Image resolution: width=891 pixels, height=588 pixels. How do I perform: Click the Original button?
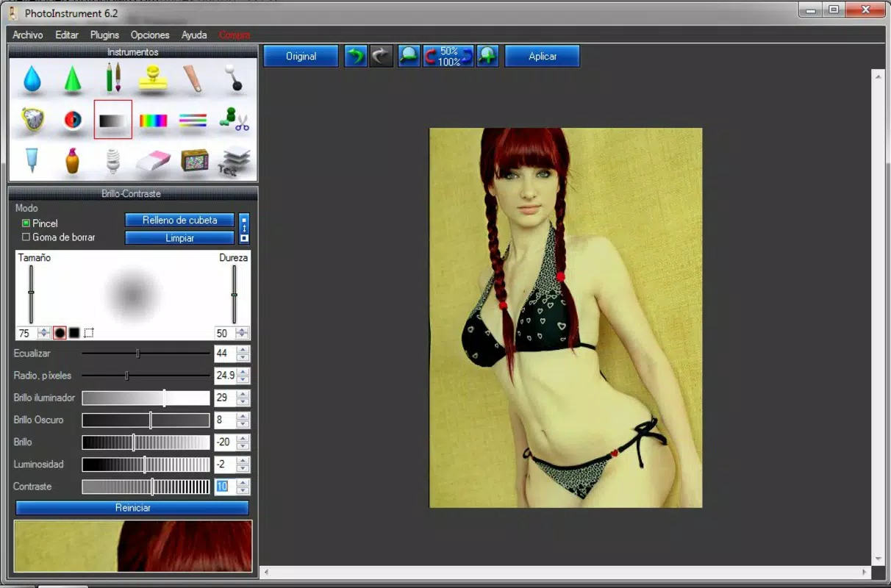[x=301, y=56]
